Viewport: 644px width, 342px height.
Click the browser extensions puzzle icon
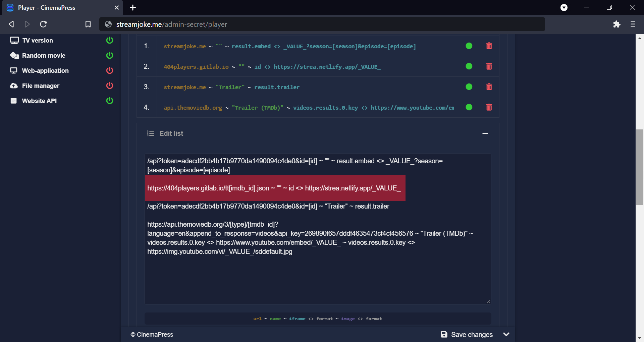[x=616, y=24]
